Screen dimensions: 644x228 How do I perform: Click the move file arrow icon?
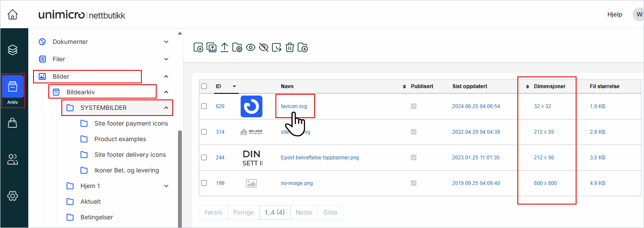pos(277,47)
